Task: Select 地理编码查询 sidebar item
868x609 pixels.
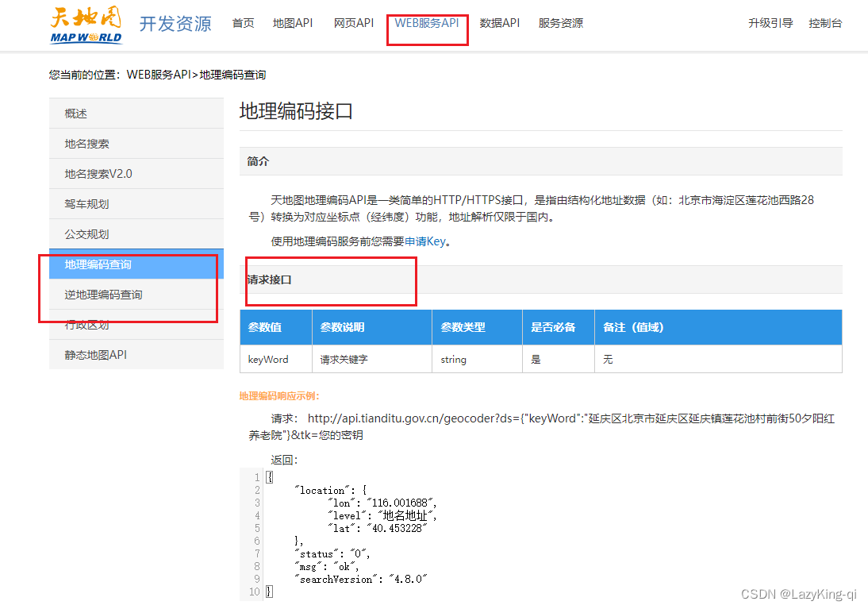Action: tap(136, 264)
